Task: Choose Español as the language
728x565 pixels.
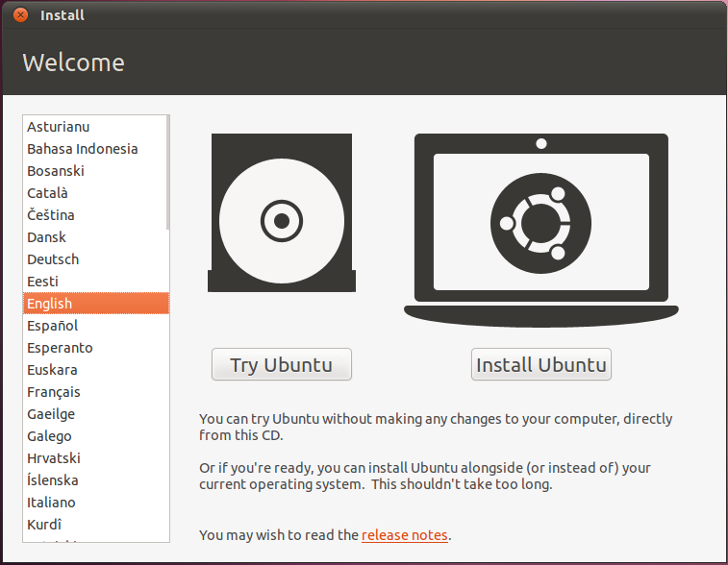Action: coord(95,326)
